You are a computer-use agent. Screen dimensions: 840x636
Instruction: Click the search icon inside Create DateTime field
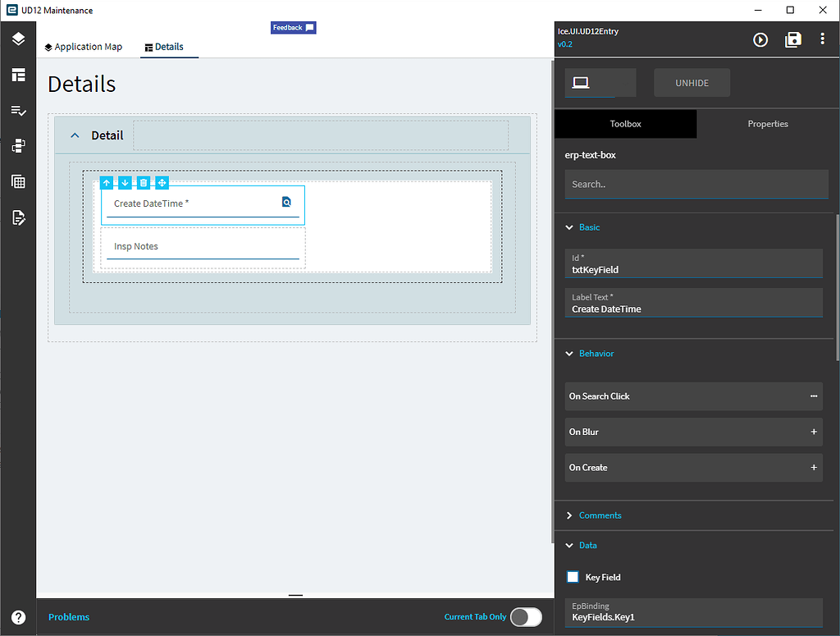click(x=285, y=201)
